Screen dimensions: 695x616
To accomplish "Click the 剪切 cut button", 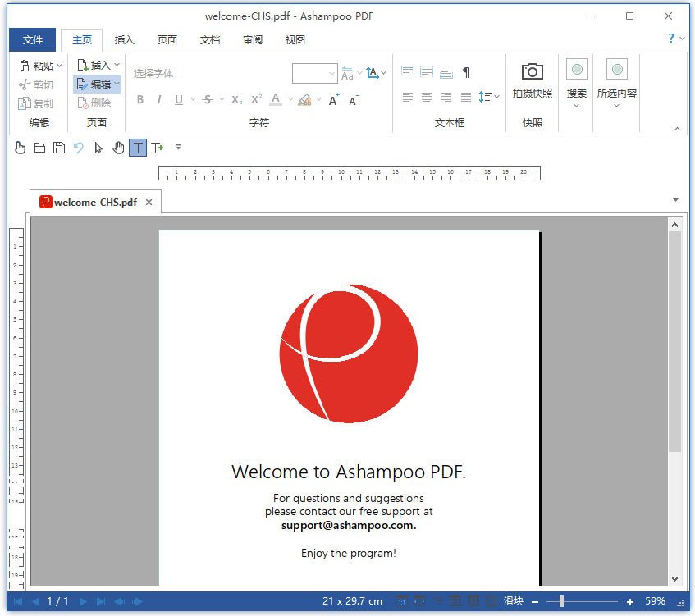I will pyautogui.click(x=36, y=84).
